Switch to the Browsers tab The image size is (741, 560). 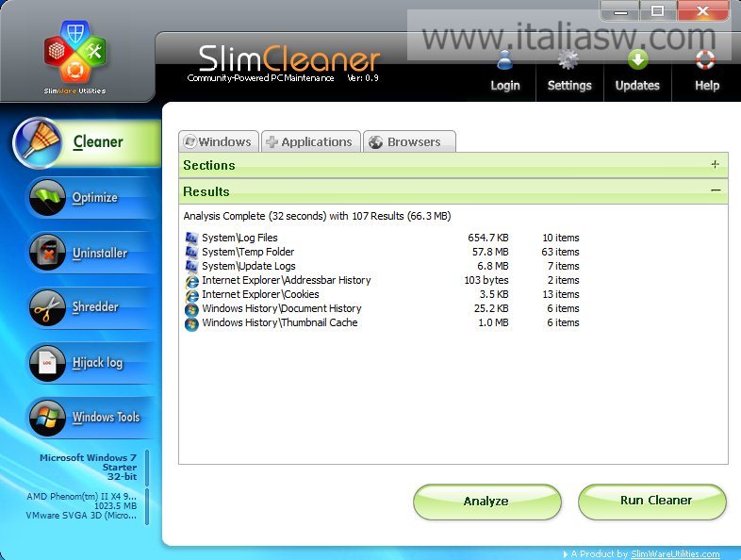click(409, 141)
